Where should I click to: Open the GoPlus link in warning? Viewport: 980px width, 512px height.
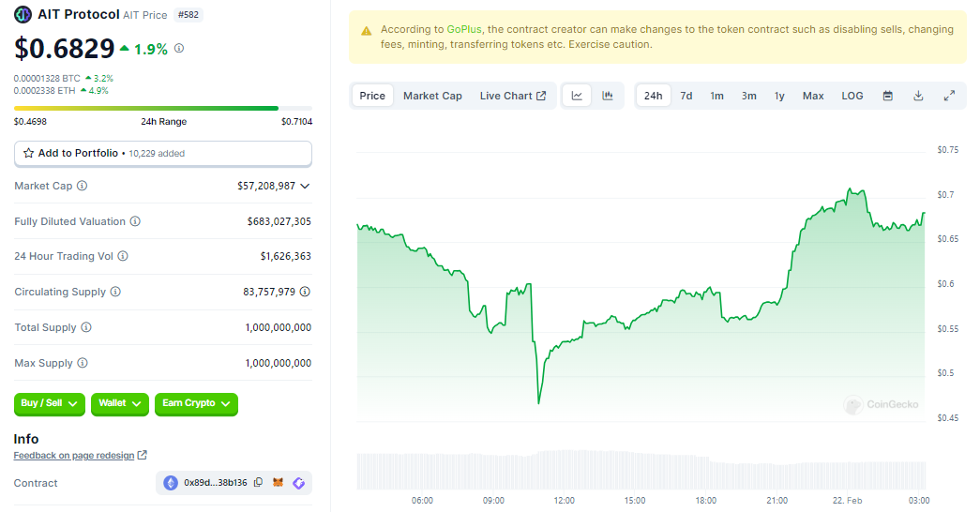pyautogui.click(x=464, y=29)
